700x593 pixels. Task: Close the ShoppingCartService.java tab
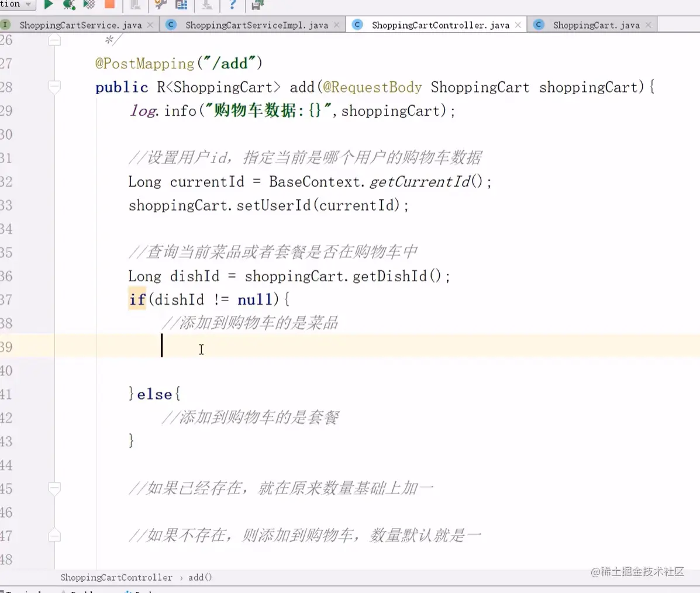[x=150, y=25]
